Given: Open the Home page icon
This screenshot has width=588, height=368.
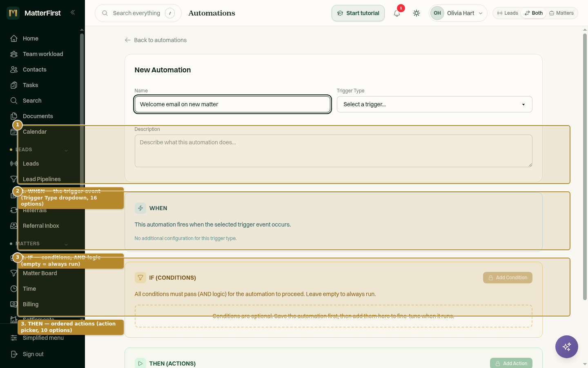Looking at the screenshot, I should 14,38.
